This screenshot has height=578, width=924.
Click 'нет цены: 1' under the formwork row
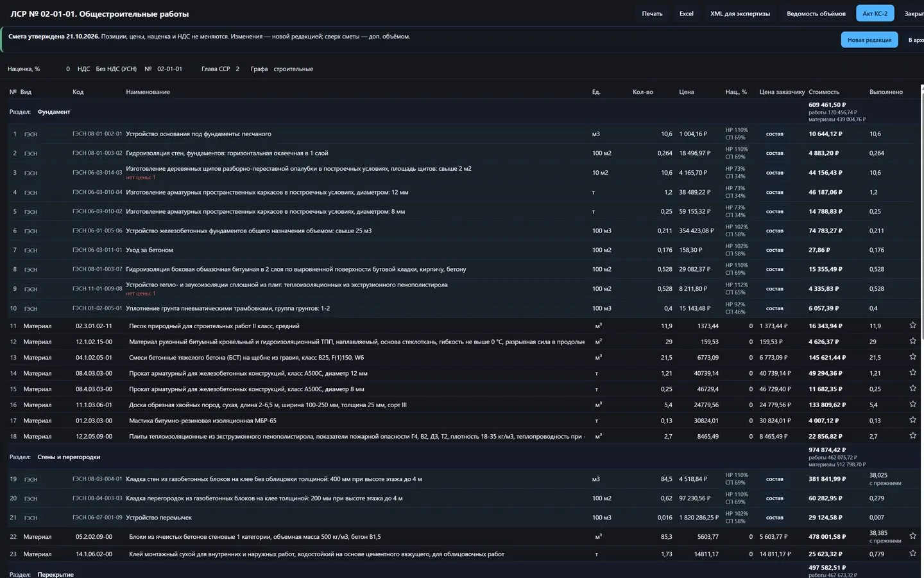coord(141,177)
